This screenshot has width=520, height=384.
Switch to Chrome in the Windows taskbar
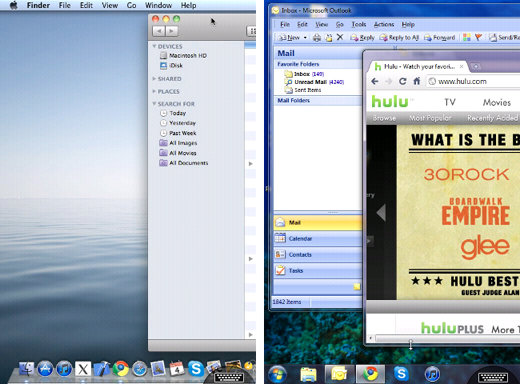point(370,374)
